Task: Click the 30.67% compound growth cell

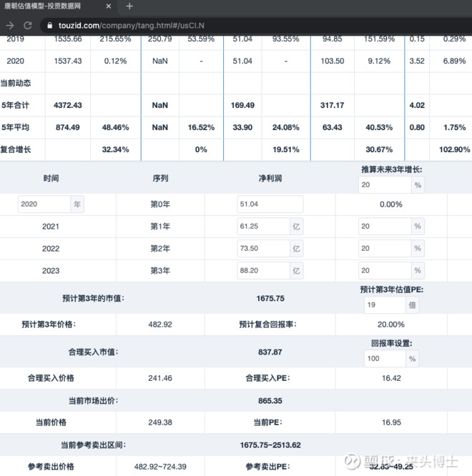Action: [x=379, y=149]
